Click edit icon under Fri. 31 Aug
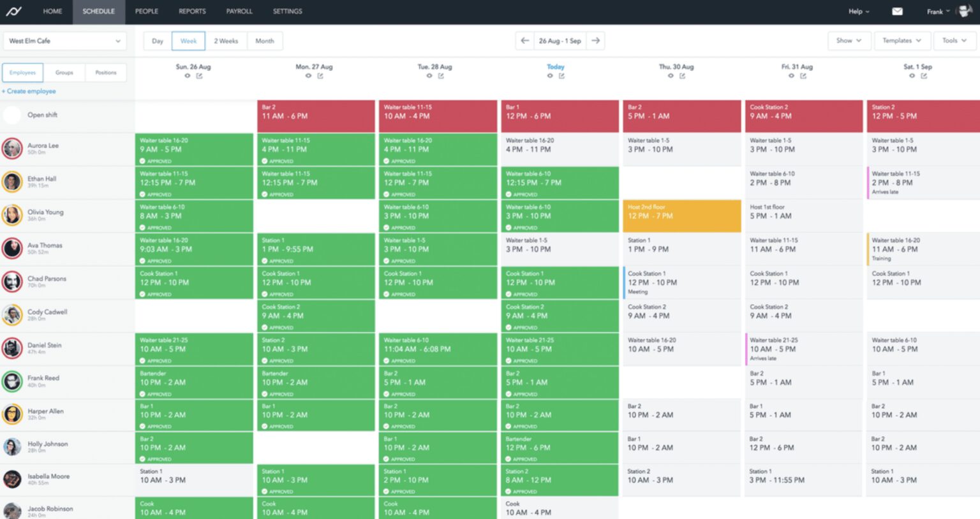Image resolution: width=980 pixels, height=519 pixels. [803, 76]
